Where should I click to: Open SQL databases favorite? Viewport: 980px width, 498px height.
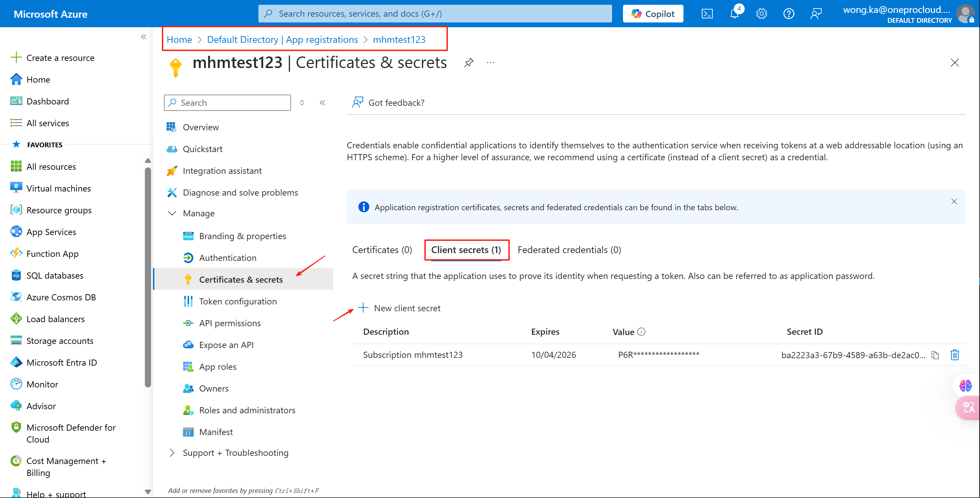47,276
